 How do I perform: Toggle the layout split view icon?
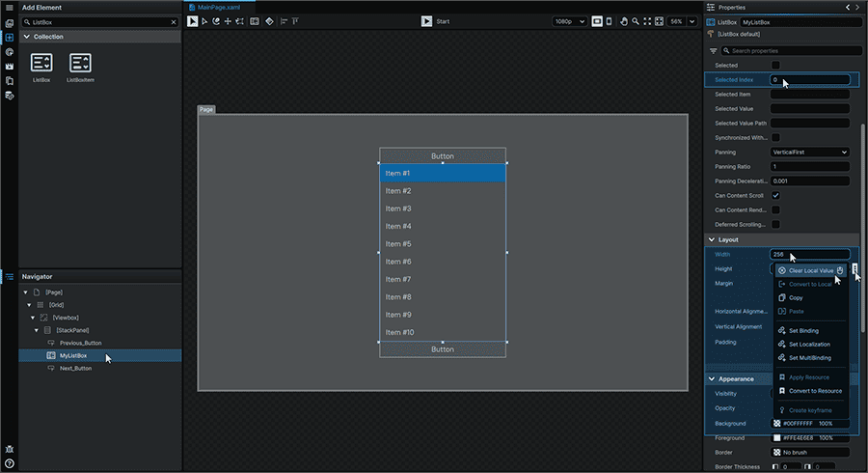click(x=255, y=21)
